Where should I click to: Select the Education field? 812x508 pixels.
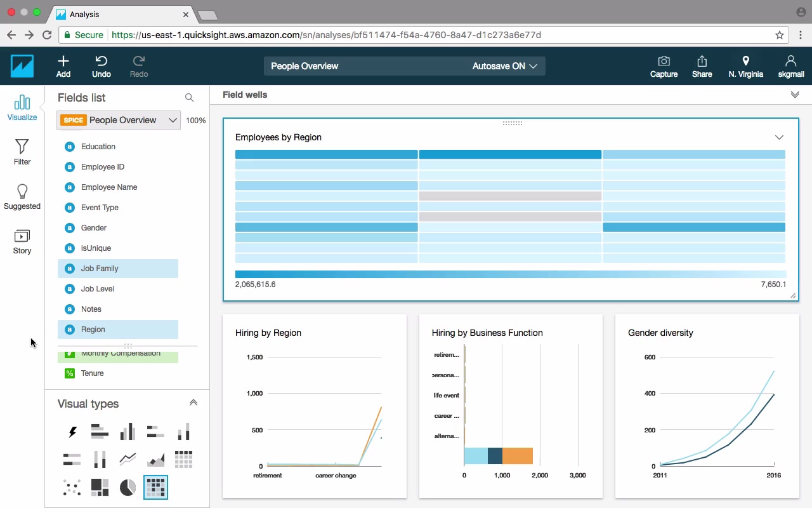pos(118,147)
